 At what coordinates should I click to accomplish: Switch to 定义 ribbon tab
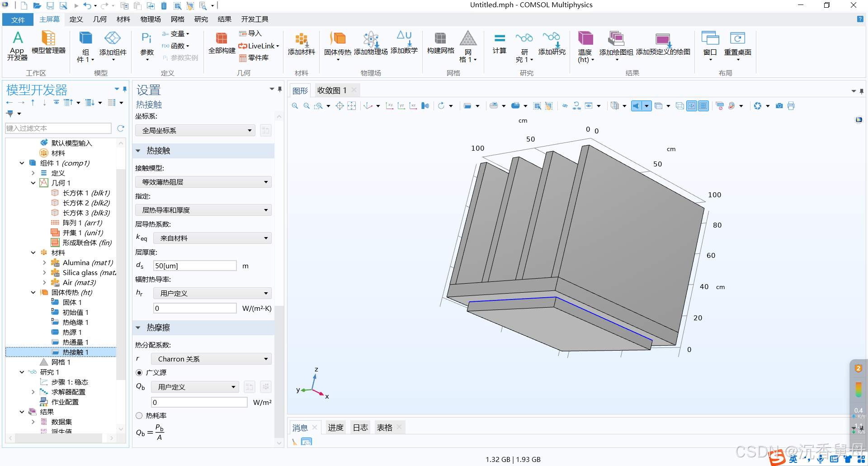coord(76,19)
